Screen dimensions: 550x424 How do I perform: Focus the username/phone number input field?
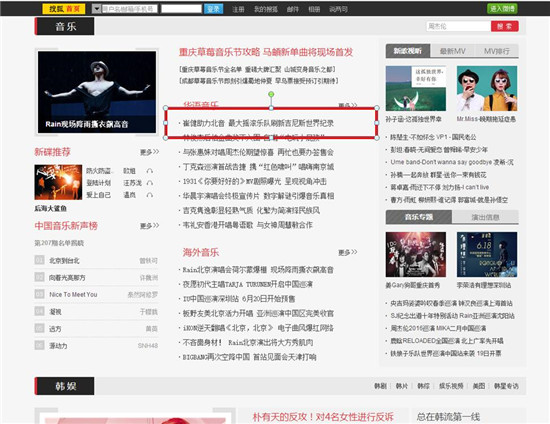pyautogui.click(x=129, y=9)
